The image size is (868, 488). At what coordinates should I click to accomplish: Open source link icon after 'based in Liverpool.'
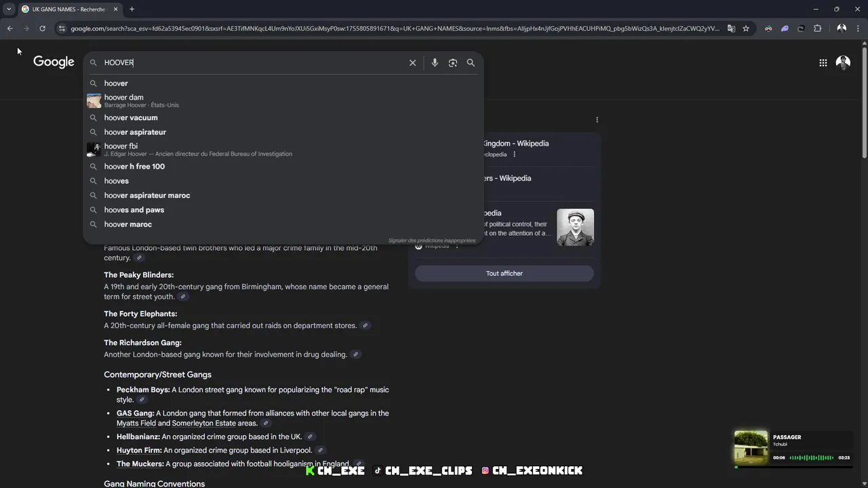321,450
